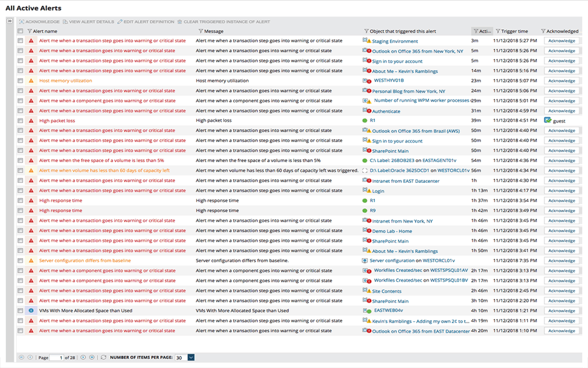Click the Edit Alert Definition pencil icon
588x368 pixels.
coord(119,21)
